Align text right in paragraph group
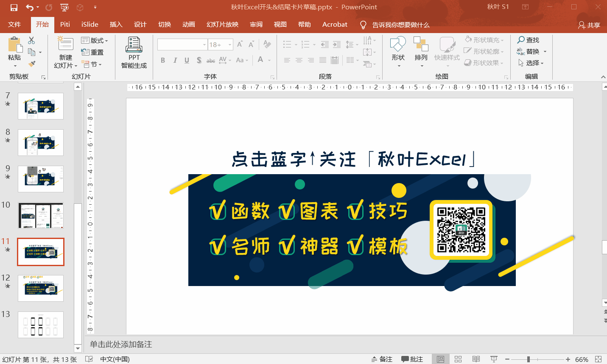 click(x=311, y=60)
